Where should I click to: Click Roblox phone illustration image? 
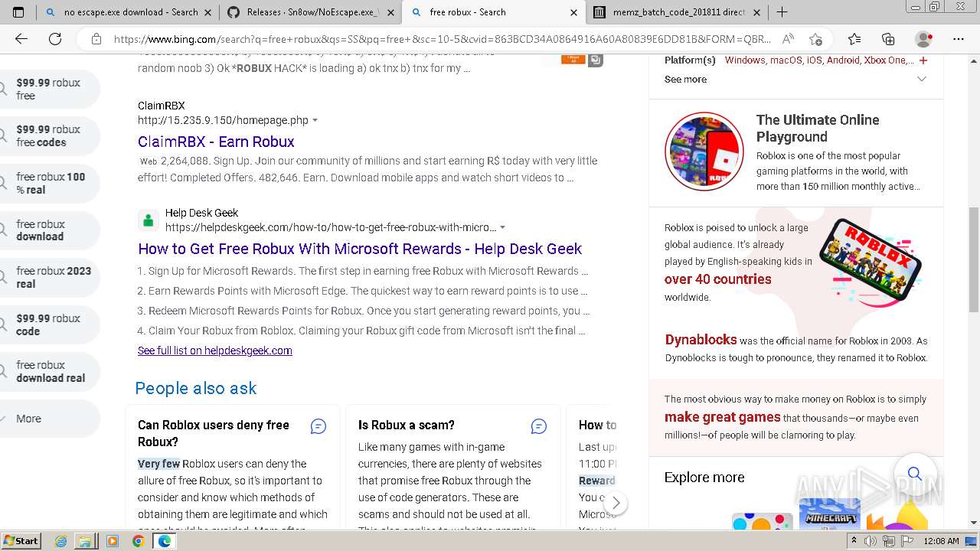pos(870,260)
